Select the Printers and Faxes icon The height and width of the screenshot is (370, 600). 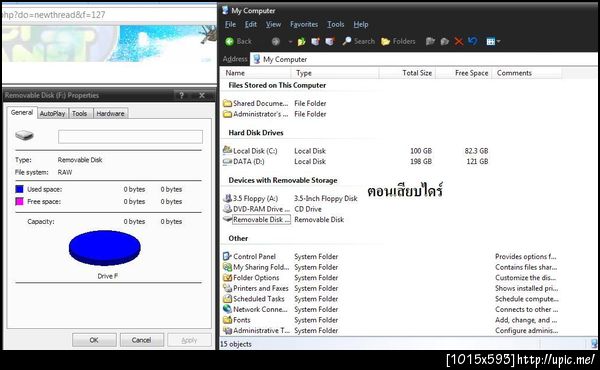click(227, 288)
